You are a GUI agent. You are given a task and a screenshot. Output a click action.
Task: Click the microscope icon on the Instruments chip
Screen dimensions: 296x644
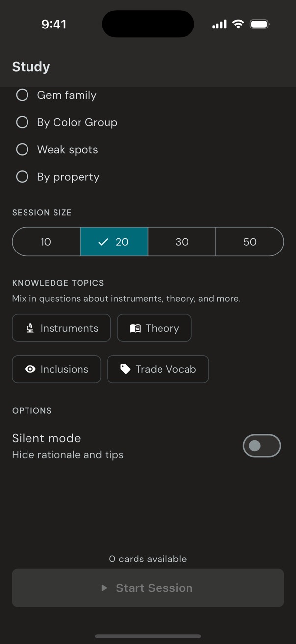click(29, 328)
